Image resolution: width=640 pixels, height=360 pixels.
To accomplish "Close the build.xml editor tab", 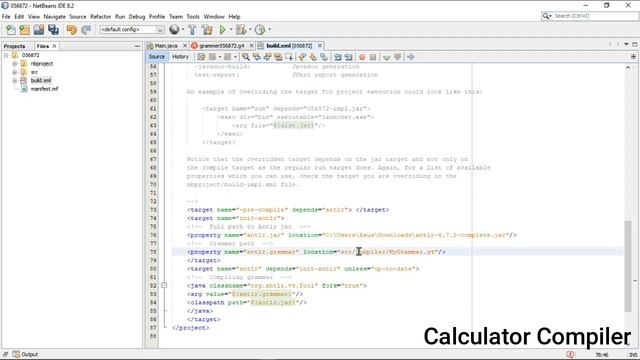I will pyautogui.click(x=320, y=46).
